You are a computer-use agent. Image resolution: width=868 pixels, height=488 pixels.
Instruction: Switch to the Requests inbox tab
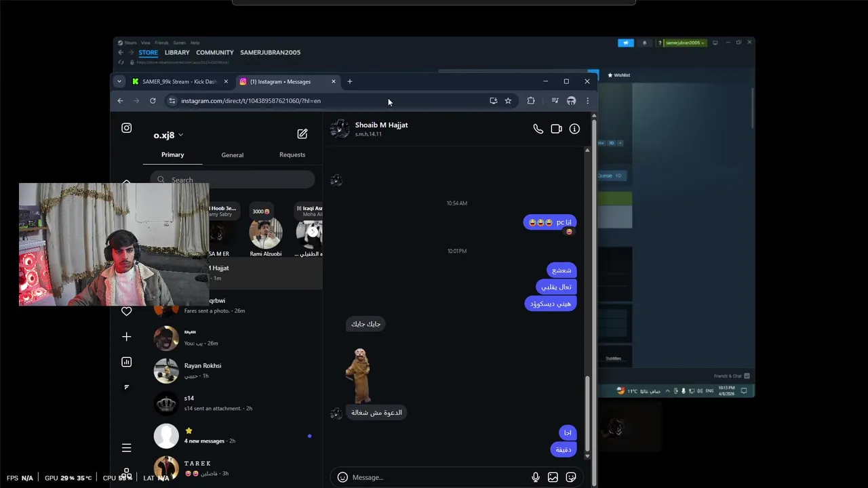(292, 155)
